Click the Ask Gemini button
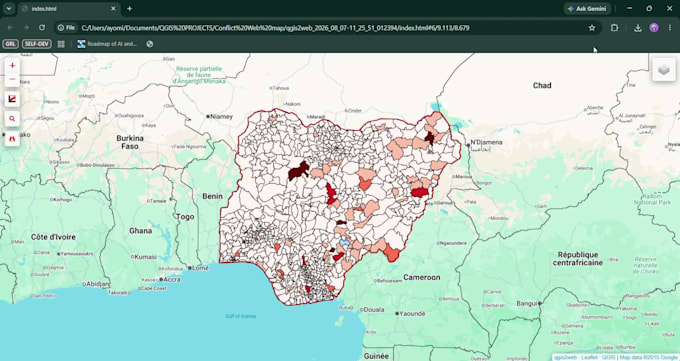The width and height of the screenshot is (680, 361). [587, 9]
